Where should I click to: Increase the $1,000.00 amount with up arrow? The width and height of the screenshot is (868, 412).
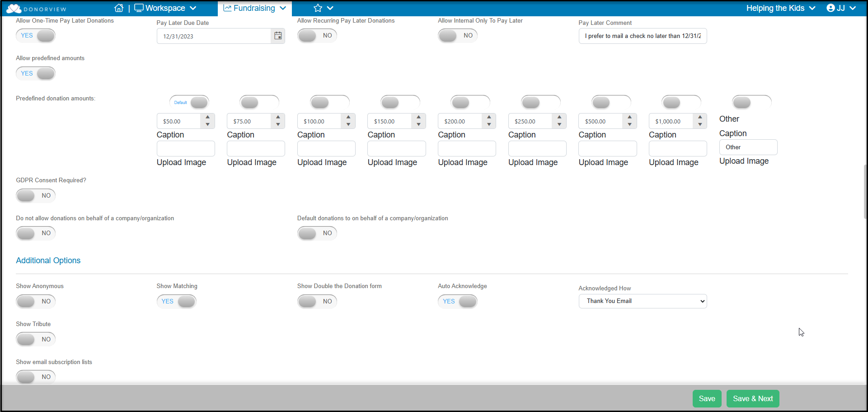(x=700, y=118)
